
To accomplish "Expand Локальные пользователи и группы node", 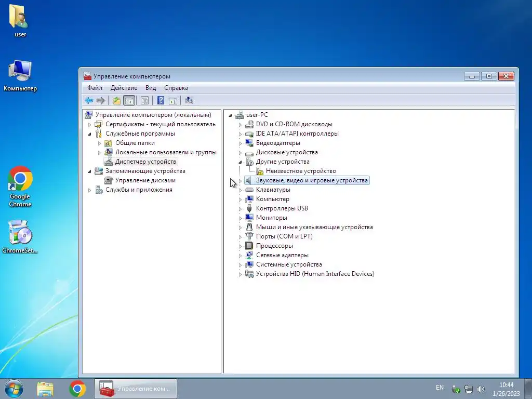I will click(x=99, y=153).
